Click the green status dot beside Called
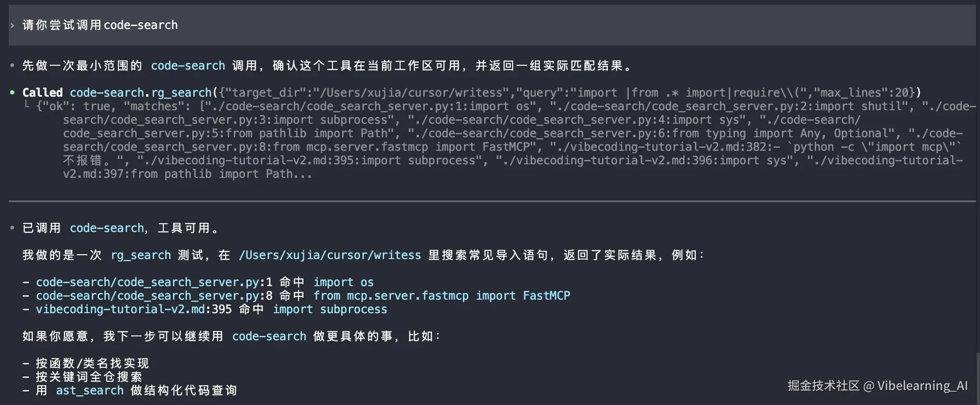The height and width of the screenshot is (405, 980). (13, 92)
